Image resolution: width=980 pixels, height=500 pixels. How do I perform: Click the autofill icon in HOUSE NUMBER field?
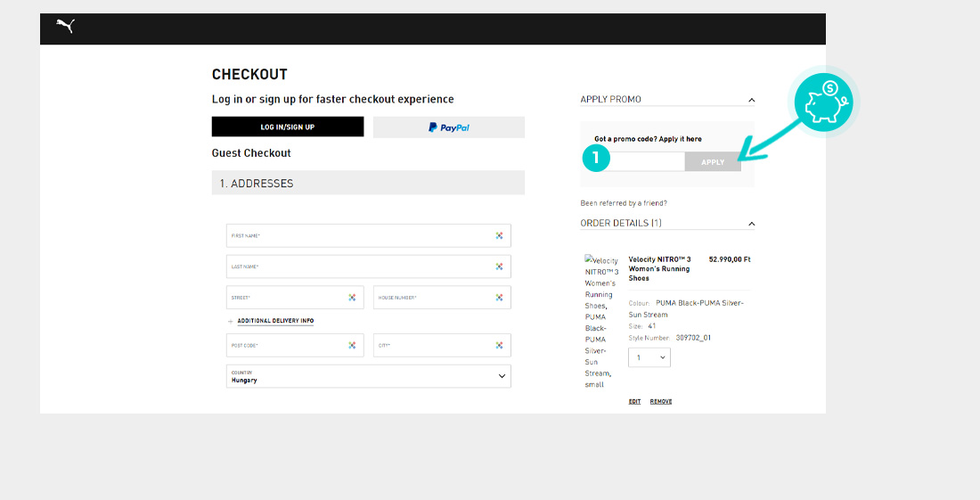499,298
